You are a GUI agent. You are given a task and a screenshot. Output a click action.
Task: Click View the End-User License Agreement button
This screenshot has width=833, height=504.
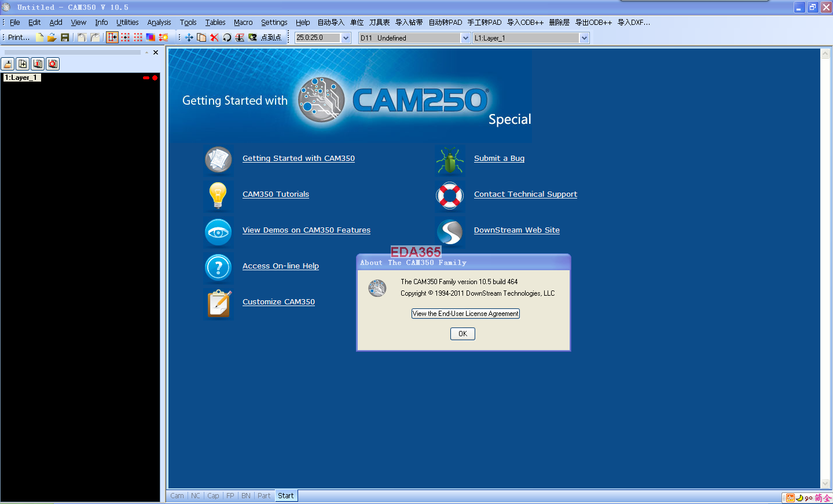(x=465, y=314)
